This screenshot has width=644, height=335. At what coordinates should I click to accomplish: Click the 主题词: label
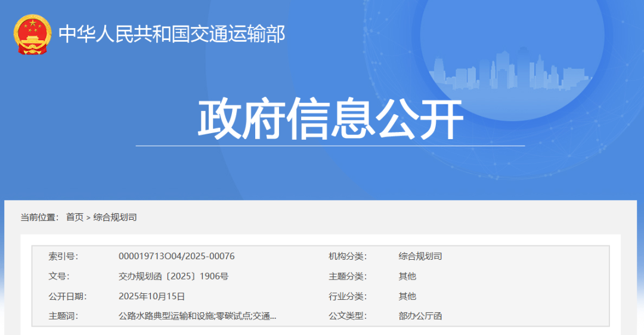click(x=63, y=316)
